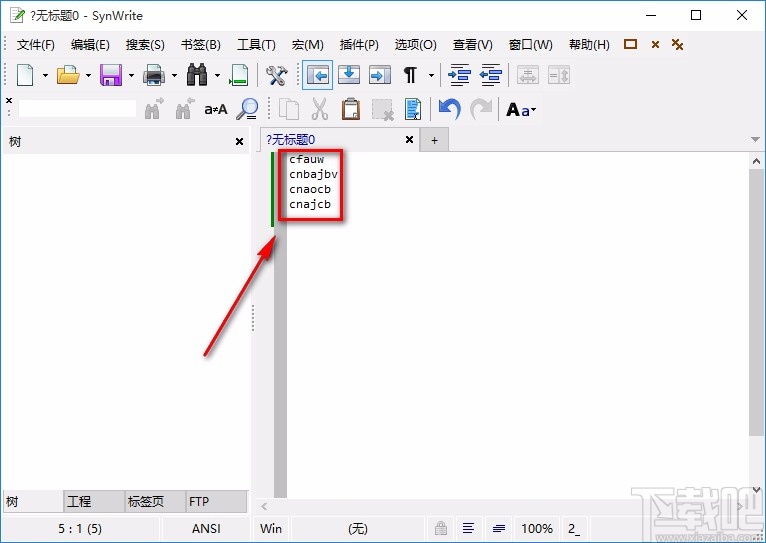Click find next binoculars in quick search

[154, 108]
